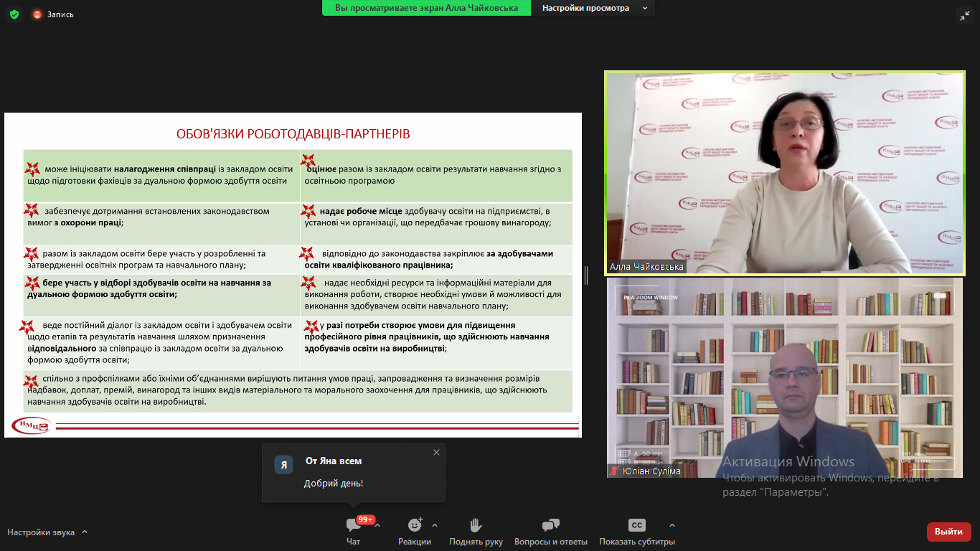Viewport: 980px width, 551px height.
Task: Click the screen sharing green banner
Action: pos(426,8)
